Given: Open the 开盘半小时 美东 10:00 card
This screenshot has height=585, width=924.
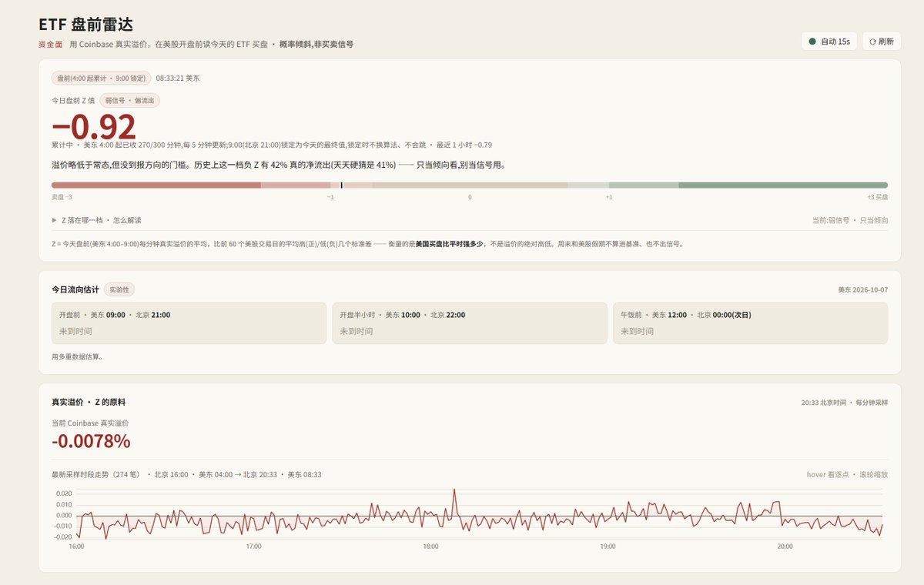Looking at the screenshot, I should coord(470,323).
